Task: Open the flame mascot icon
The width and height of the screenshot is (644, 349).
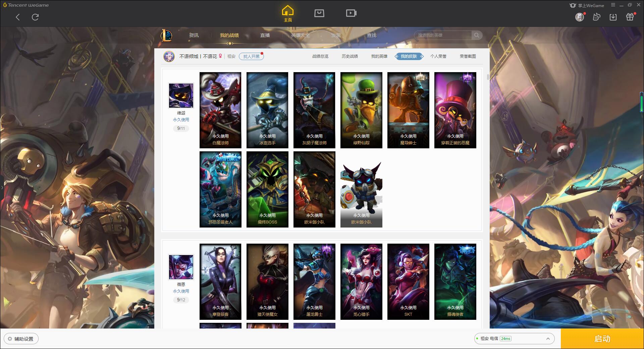Action: click(x=596, y=17)
